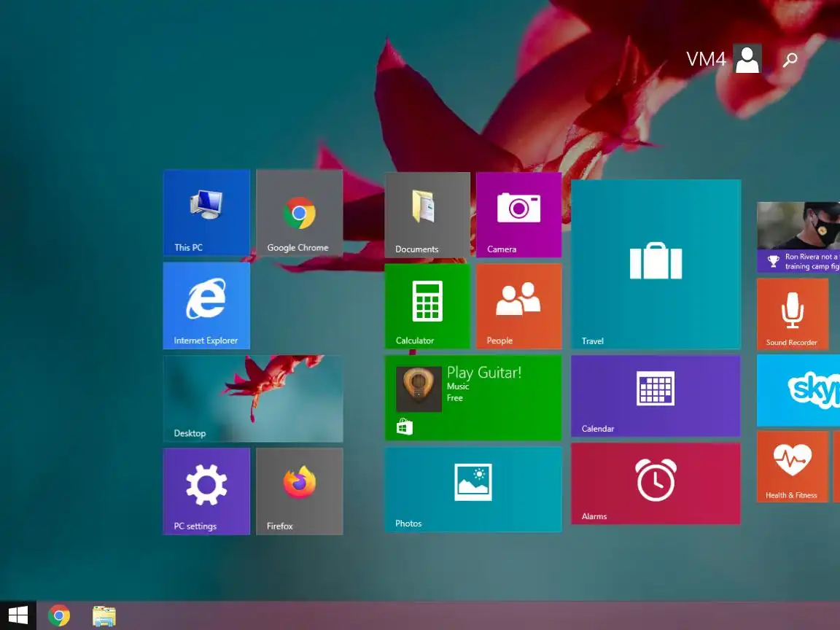The width and height of the screenshot is (840, 630).
Task: Switch to the Desktop tile
Action: pos(253,399)
